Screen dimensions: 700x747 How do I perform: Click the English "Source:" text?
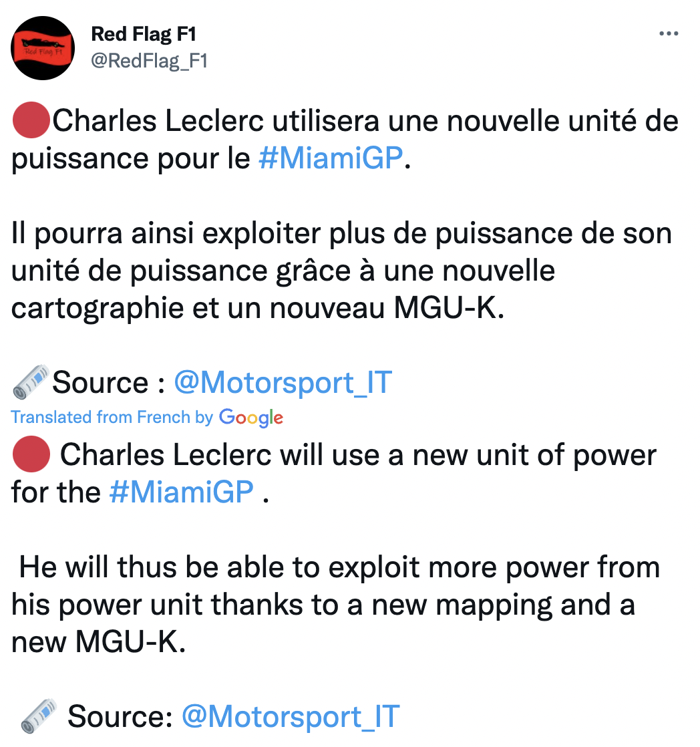point(122,716)
